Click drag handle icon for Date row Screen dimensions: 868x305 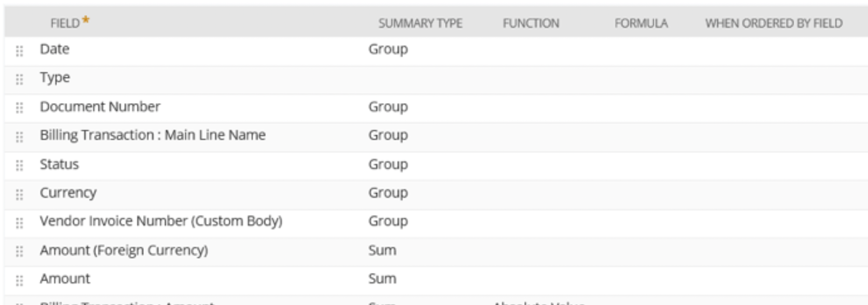tap(19, 51)
